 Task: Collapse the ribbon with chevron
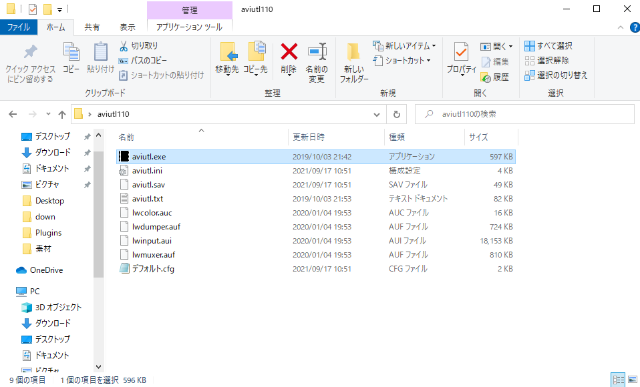pos(620,27)
